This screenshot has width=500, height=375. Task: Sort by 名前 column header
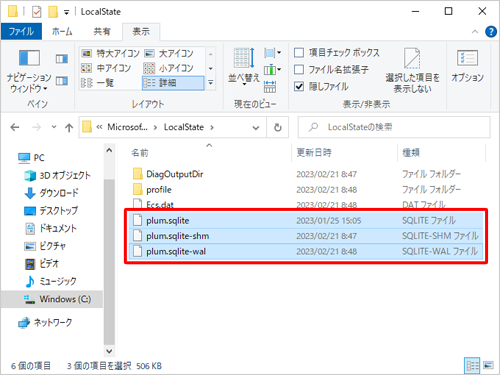click(x=139, y=153)
